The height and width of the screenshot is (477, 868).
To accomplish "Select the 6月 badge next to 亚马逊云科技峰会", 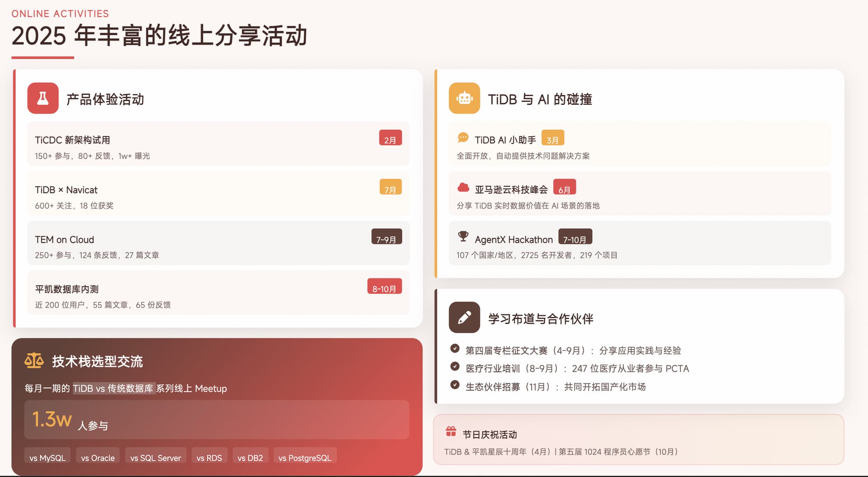I will [x=565, y=188].
